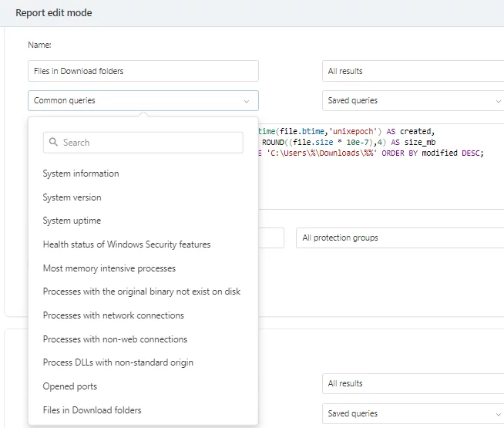The height and width of the screenshot is (428, 504).
Task: Choose System version from the list
Action: pos(72,197)
